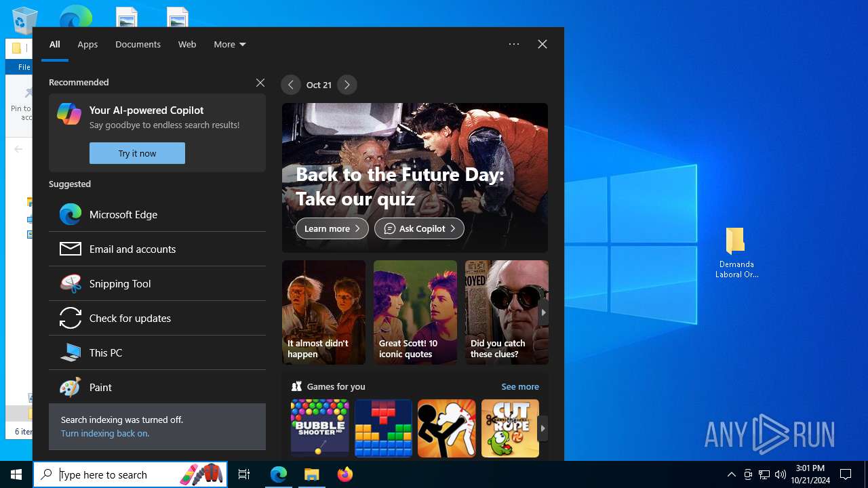
Task: Open File Explorer from taskbar
Action: 312,474
